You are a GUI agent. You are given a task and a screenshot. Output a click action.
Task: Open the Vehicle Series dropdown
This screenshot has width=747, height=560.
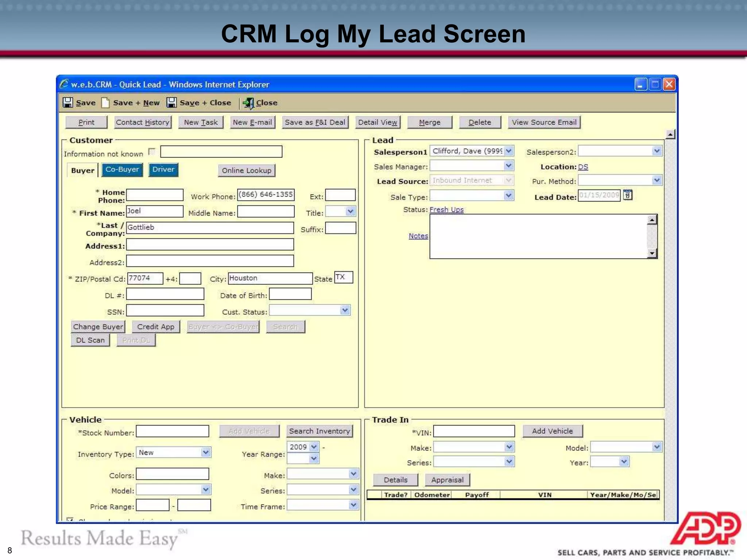(x=353, y=490)
